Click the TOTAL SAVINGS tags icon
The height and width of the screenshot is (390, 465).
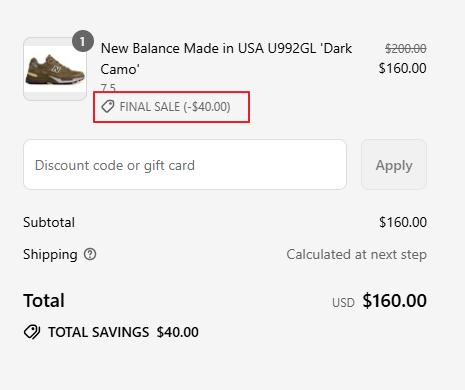click(x=32, y=332)
